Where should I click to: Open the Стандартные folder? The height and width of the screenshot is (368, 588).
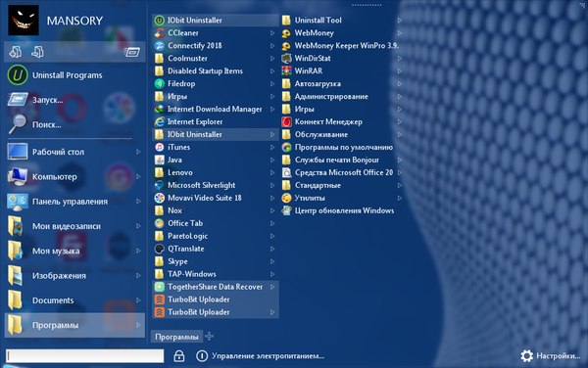(x=342, y=185)
